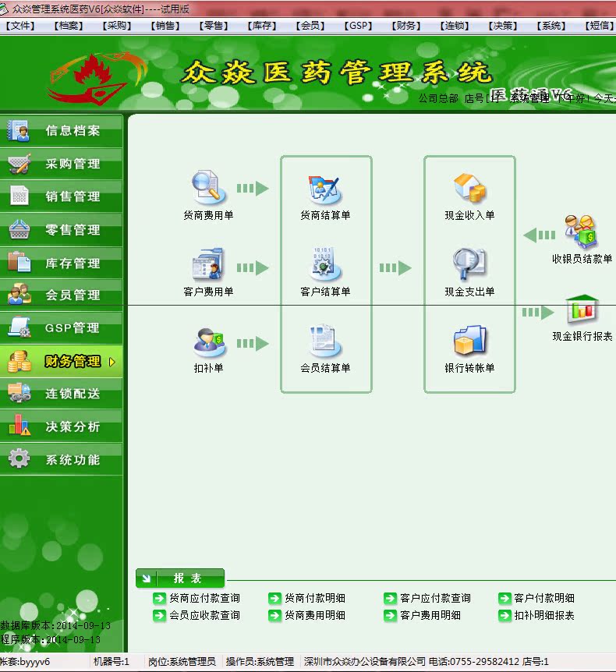Open 货商付款明细 report link
This screenshot has height=672, width=616.
point(315,598)
